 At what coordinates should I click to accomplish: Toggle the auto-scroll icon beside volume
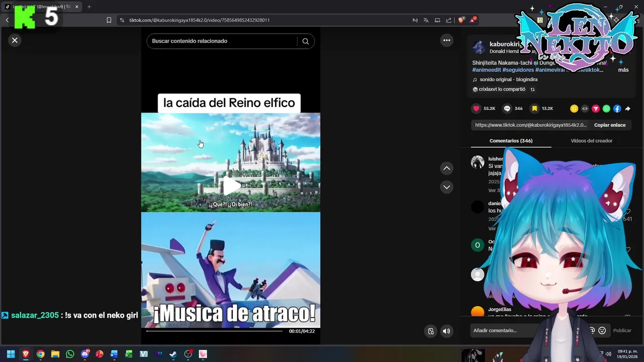431,331
